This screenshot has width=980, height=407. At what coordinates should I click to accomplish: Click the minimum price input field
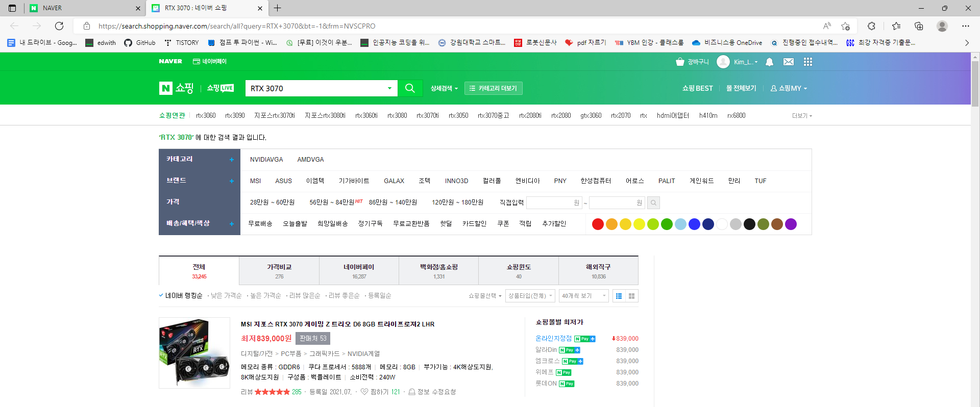click(554, 203)
